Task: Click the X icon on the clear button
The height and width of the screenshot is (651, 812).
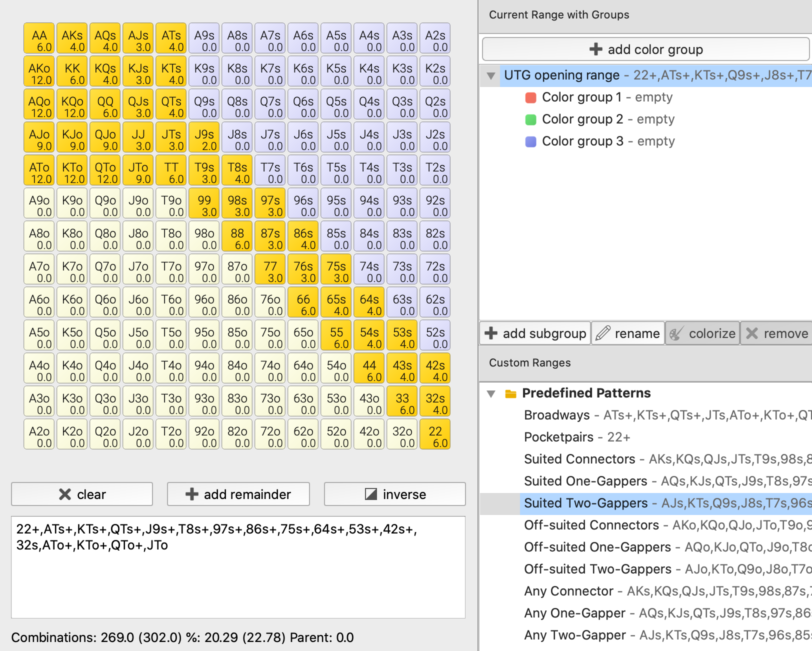Action: click(x=65, y=494)
